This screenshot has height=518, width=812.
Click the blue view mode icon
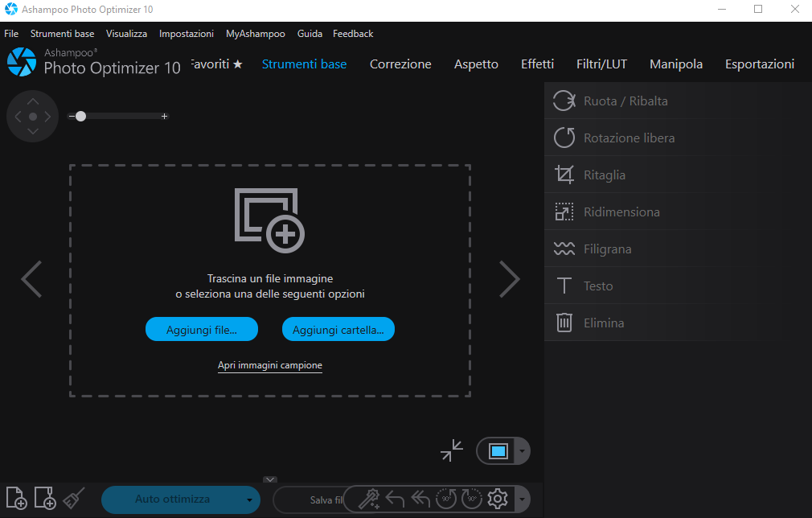pyautogui.click(x=498, y=451)
